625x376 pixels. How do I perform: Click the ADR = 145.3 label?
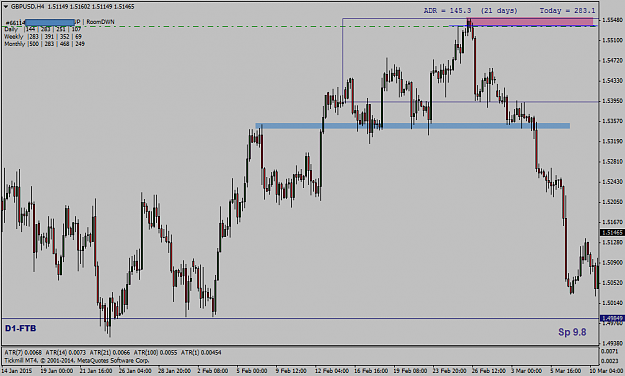(x=448, y=11)
